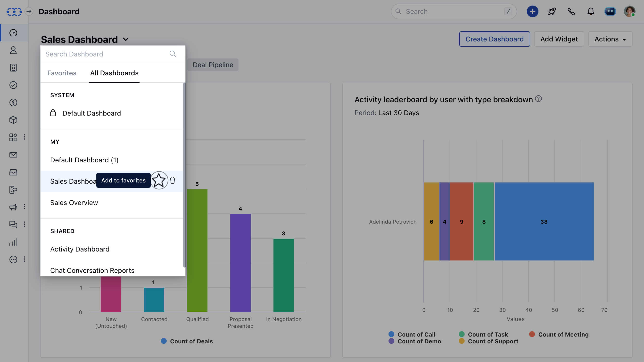Open the Email envelope sidebar icon
644x362 pixels.
pyautogui.click(x=13, y=155)
